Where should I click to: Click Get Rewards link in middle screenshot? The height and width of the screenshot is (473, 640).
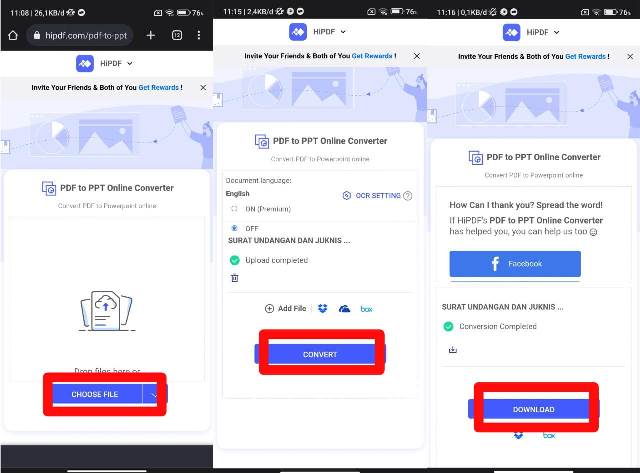372,56
